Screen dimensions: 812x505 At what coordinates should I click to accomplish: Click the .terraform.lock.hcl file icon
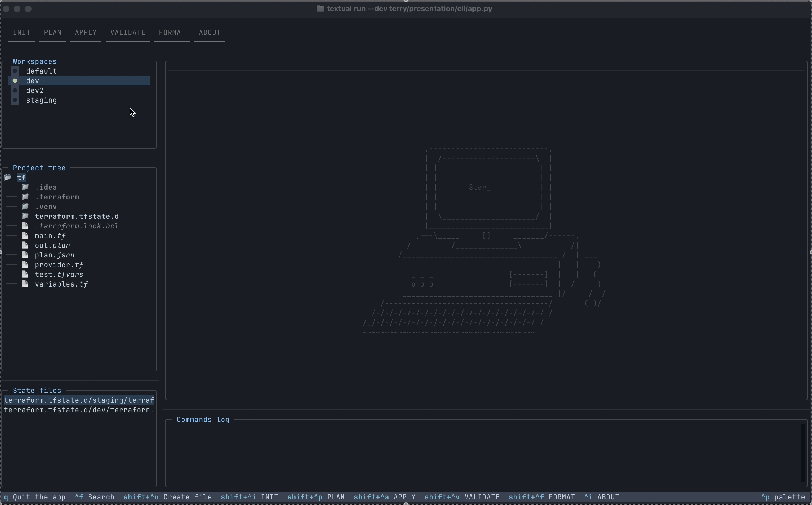(25, 226)
